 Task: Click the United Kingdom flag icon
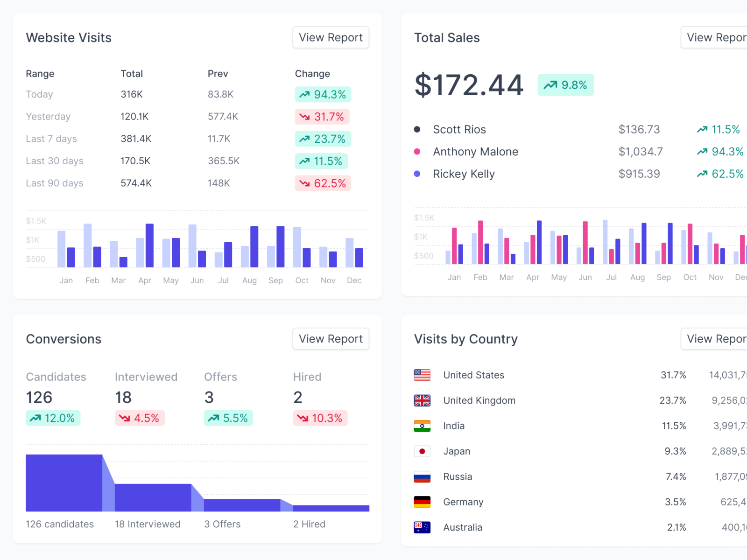(422, 400)
